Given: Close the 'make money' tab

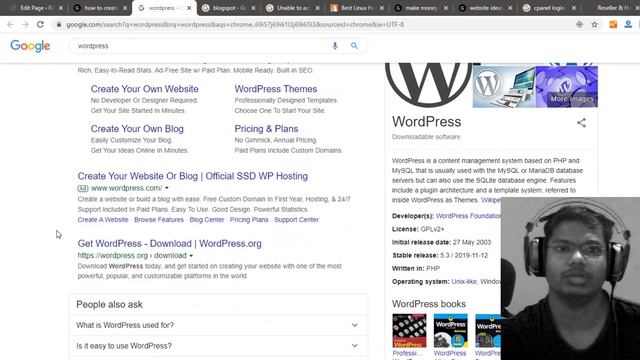Looking at the screenshot, I should coord(445,8).
